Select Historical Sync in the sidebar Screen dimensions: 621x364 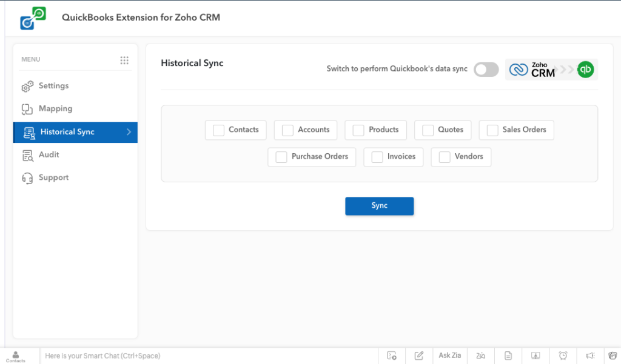[x=75, y=132]
